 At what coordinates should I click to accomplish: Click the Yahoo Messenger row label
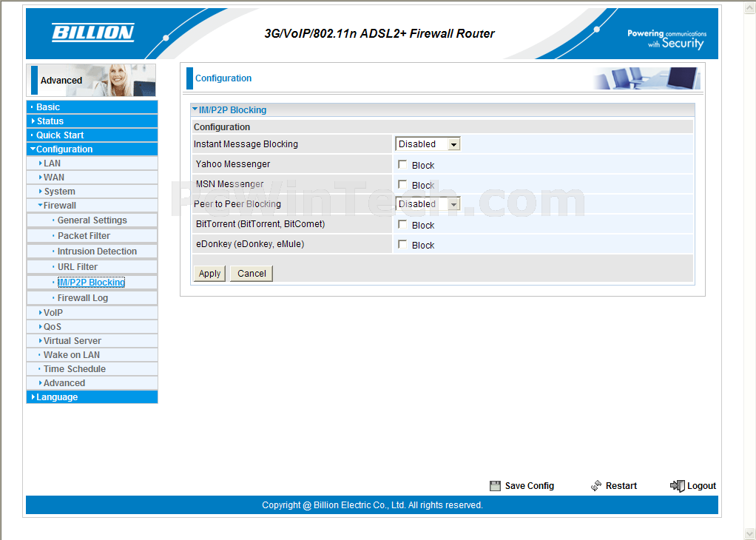click(233, 164)
